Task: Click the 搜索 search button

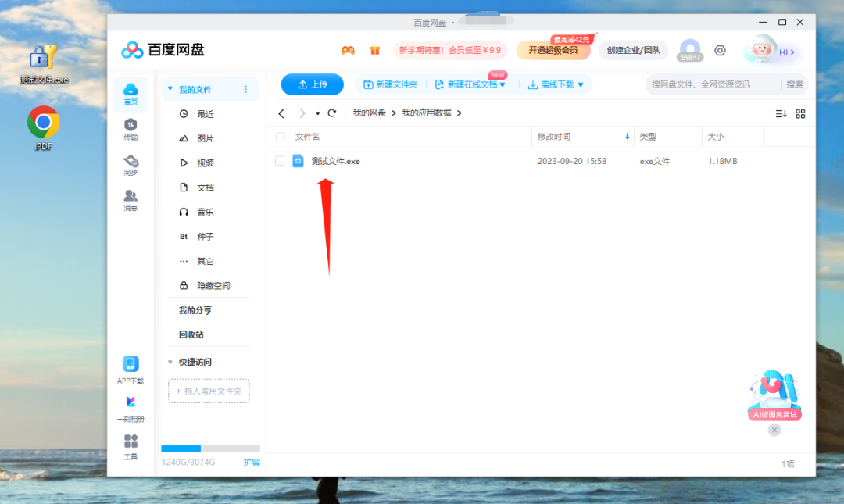Action: point(795,84)
